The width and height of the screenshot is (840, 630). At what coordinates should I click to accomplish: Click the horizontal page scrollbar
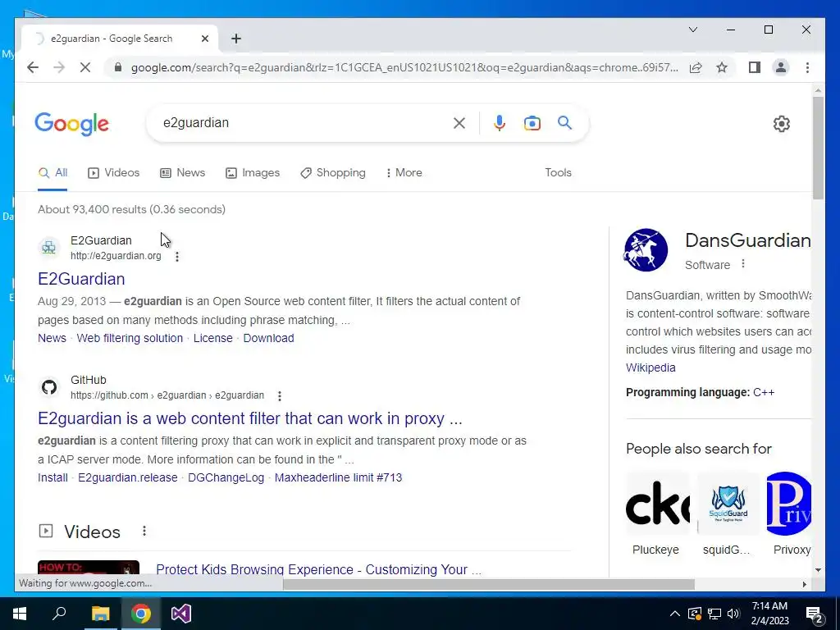[x=489, y=584]
